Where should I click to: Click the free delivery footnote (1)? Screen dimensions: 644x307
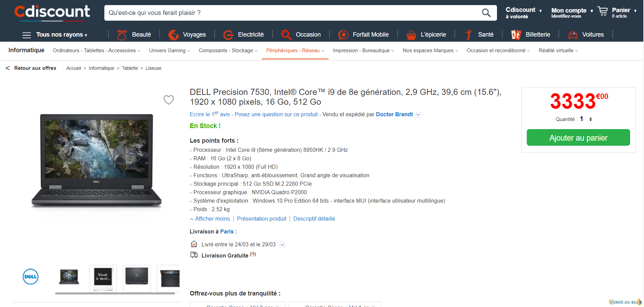pyautogui.click(x=253, y=254)
